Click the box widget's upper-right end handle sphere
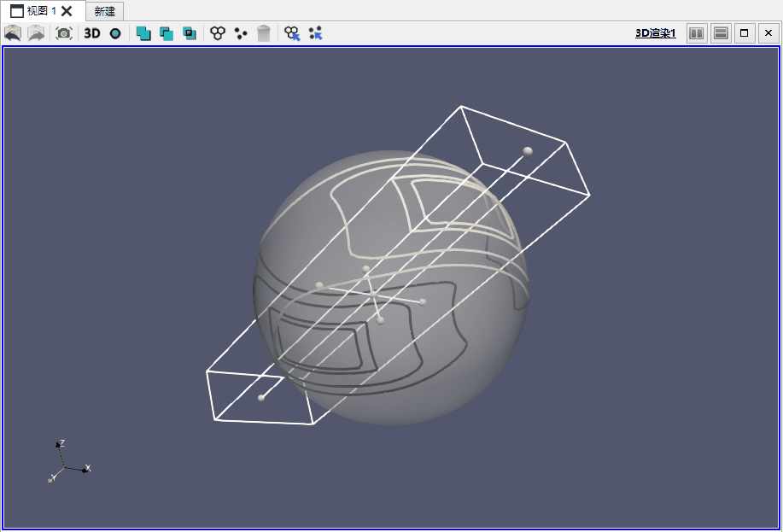 (528, 151)
